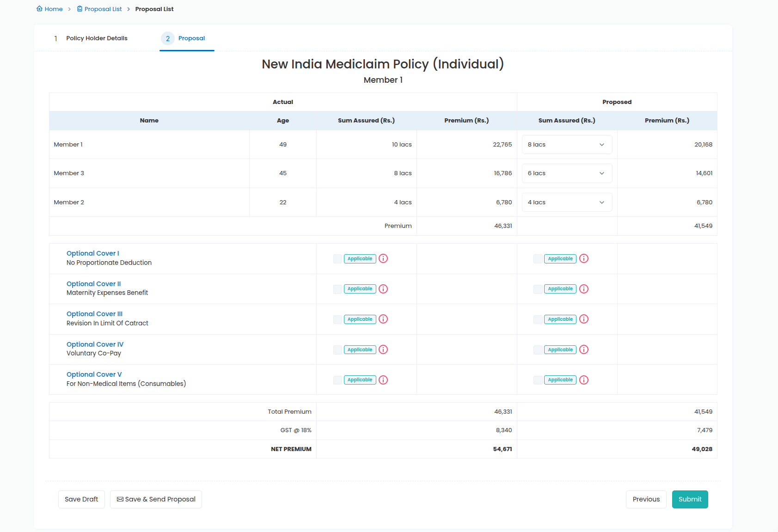Switch to Policy Holder Details step
This screenshot has height=532, width=778.
91,38
